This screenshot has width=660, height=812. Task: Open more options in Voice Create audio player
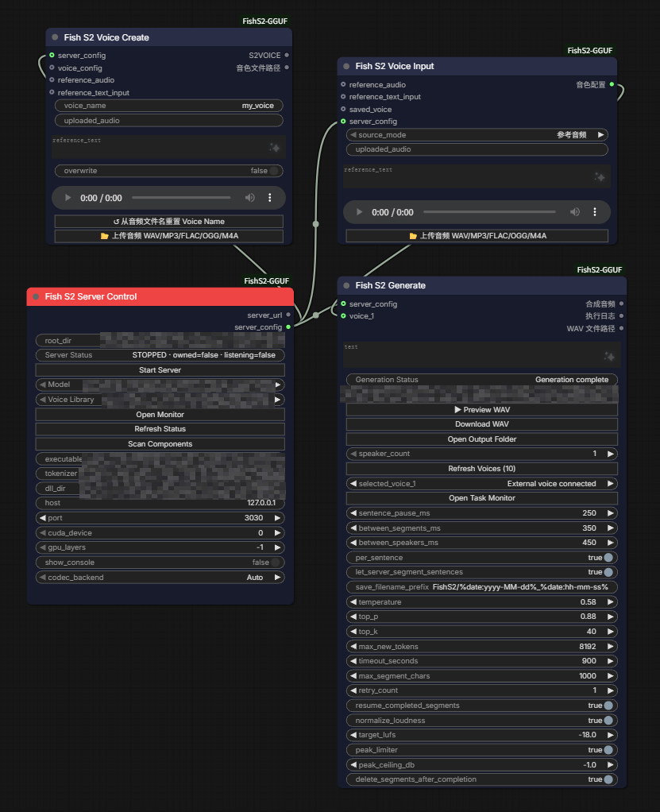pos(270,198)
